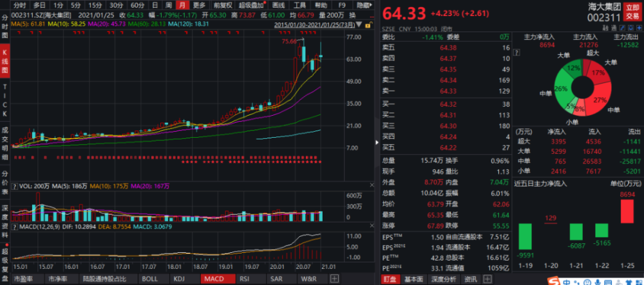Click the question mark icon next to VOL label
Viewport: 644px width, 285px height.
pyautogui.click(x=15, y=186)
